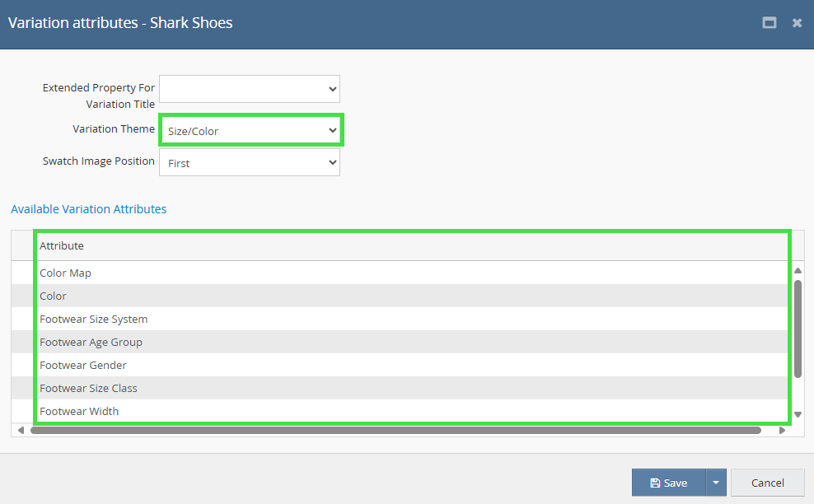Click the Available Variation Attributes link
This screenshot has width=814, height=504.
click(89, 209)
